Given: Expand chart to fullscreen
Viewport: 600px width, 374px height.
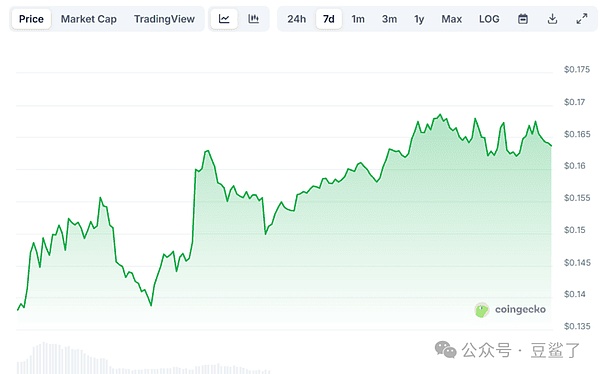Looking at the screenshot, I should pos(582,19).
